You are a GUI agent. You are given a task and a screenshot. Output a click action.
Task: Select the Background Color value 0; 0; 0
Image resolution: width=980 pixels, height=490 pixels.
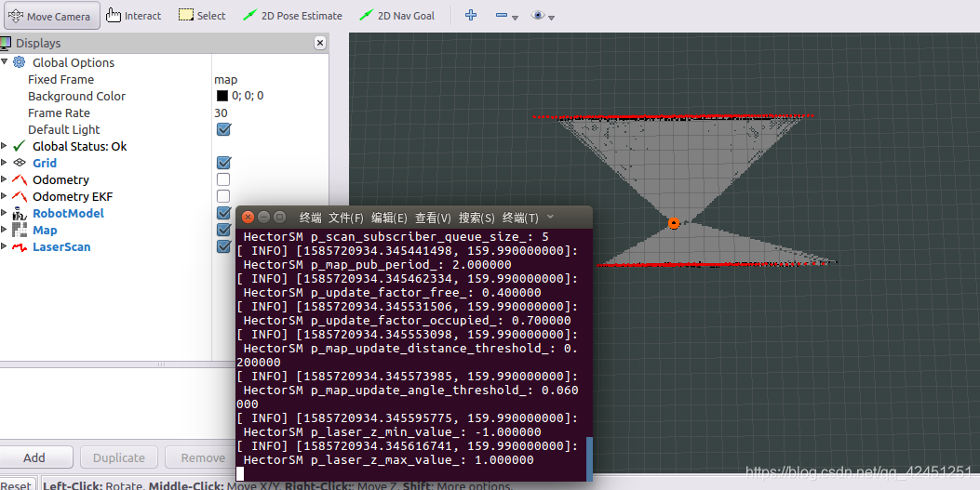[248, 96]
